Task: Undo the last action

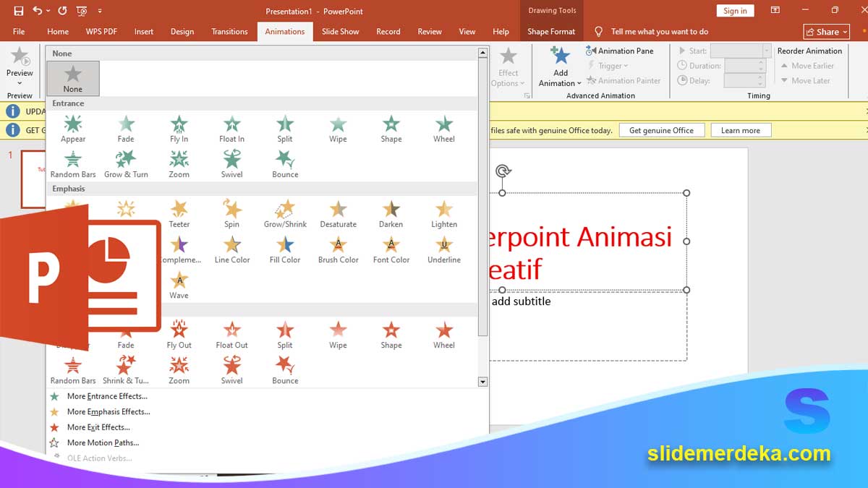Action: [38, 11]
